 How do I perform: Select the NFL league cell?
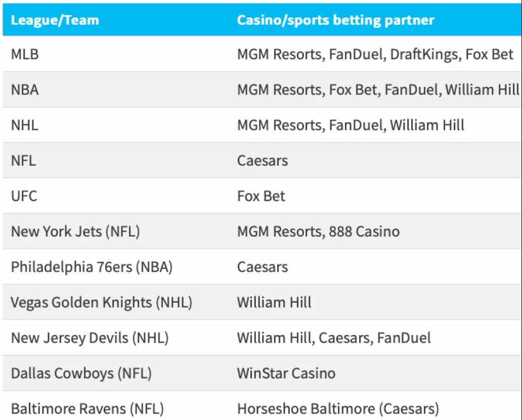(x=23, y=161)
